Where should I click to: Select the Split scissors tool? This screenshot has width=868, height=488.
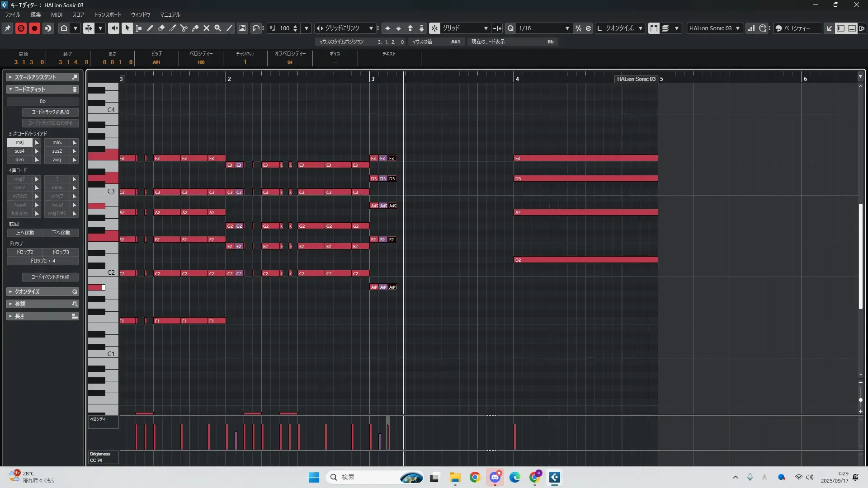point(184,28)
